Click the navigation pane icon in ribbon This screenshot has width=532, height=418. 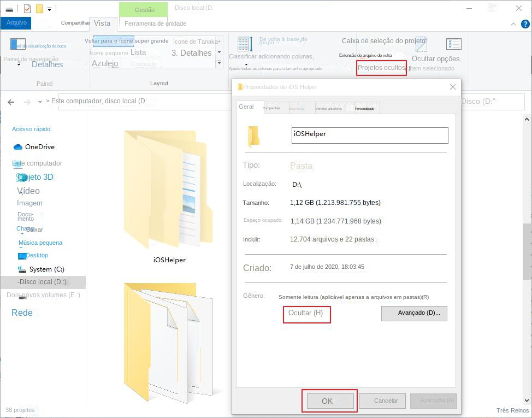point(18,45)
